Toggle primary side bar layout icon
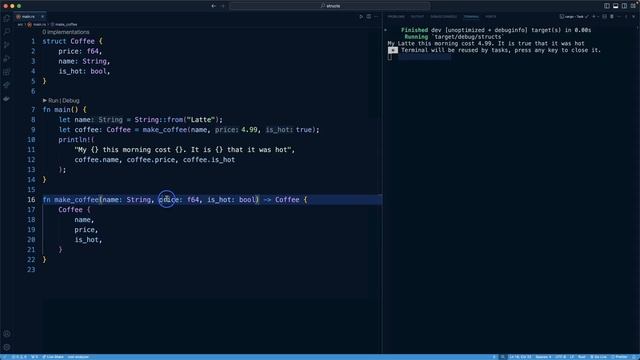Image resolution: width=640 pixels, height=360 pixels. [607, 6]
